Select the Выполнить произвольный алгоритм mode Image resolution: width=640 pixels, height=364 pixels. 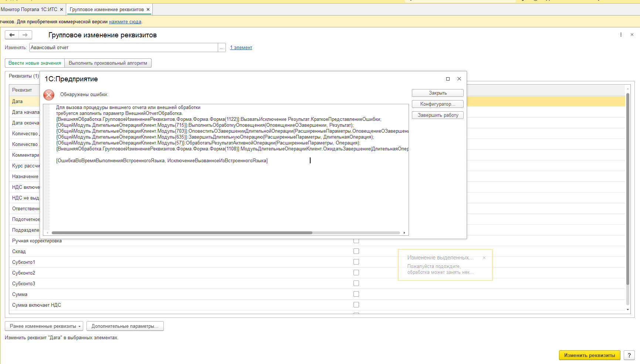click(108, 63)
